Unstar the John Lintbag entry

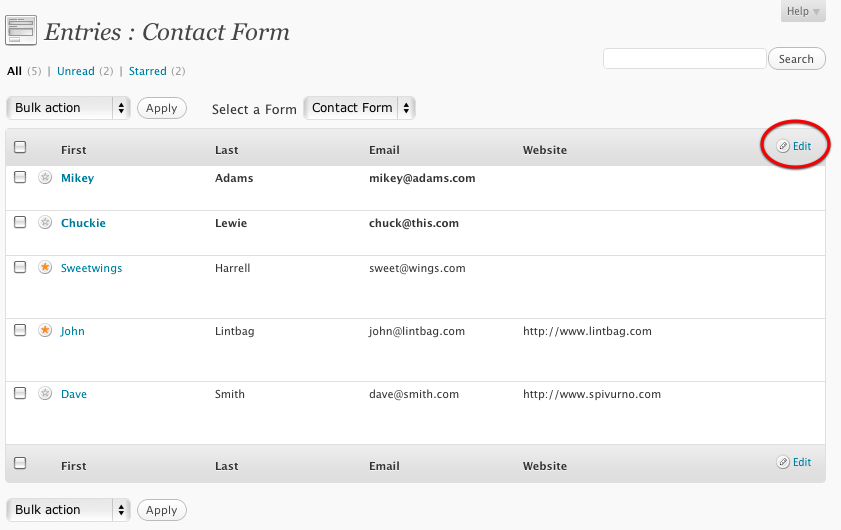pyautogui.click(x=45, y=330)
